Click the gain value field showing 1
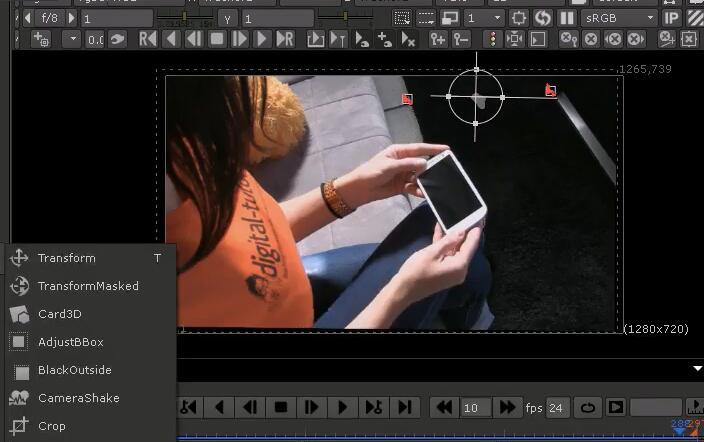This screenshot has height=442, width=704. tap(117, 18)
